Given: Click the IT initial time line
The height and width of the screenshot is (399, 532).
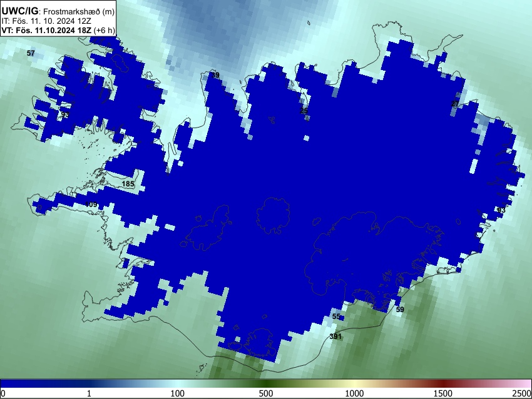Looking at the screenshot, I should point(46,21).
